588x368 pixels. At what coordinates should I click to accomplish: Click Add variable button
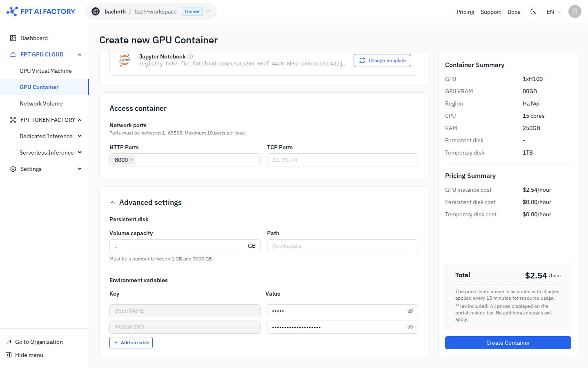(131, 343)
